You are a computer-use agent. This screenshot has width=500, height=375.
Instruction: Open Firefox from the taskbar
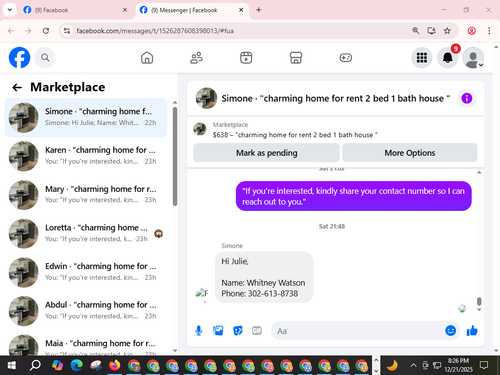(x=115, y=366)
